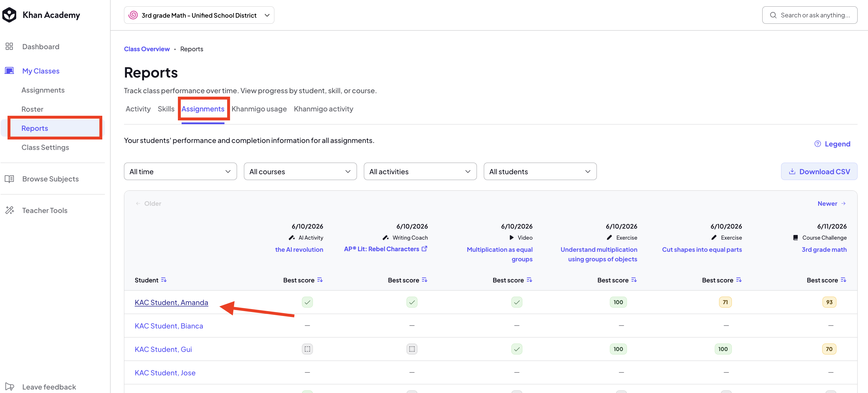Click the Dashboard grid icon
Image resolution: width=868 pixels, height=393 pixels.
pos(9,46)
